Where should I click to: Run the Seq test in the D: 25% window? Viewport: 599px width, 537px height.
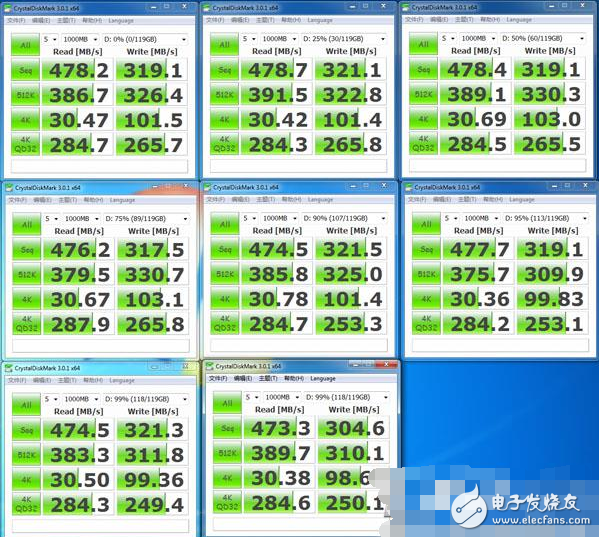[224, 70]
